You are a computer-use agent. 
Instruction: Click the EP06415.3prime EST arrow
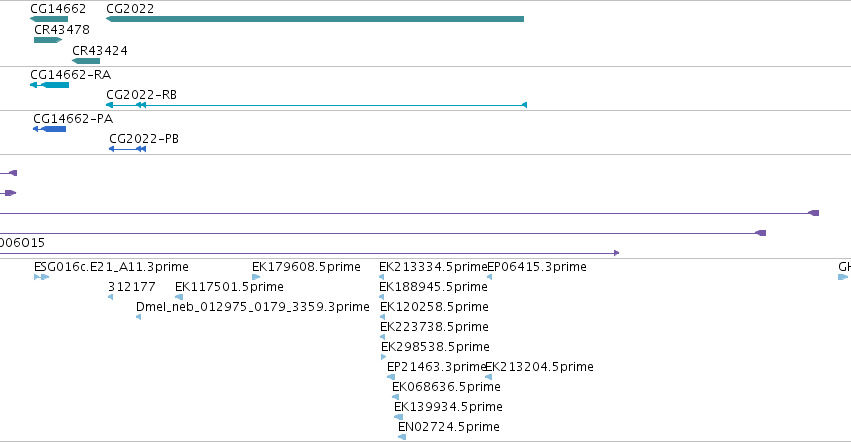tap(490, 277)
